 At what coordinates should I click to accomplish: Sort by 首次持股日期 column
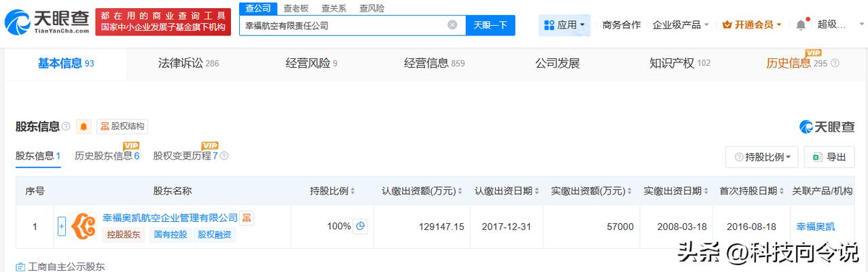[x=781, y=191]
